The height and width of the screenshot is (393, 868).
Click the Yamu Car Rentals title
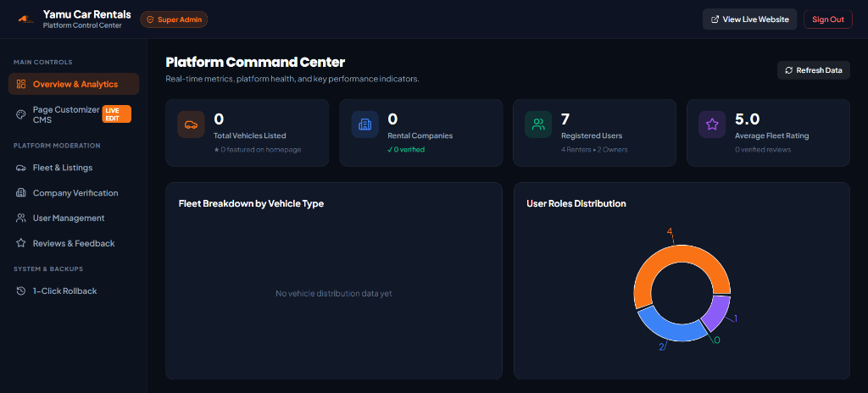87,14
